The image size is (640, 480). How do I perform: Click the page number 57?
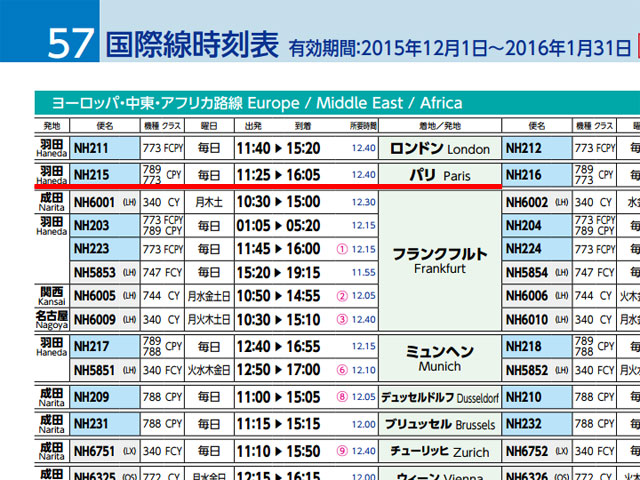[x=71, y=43]
